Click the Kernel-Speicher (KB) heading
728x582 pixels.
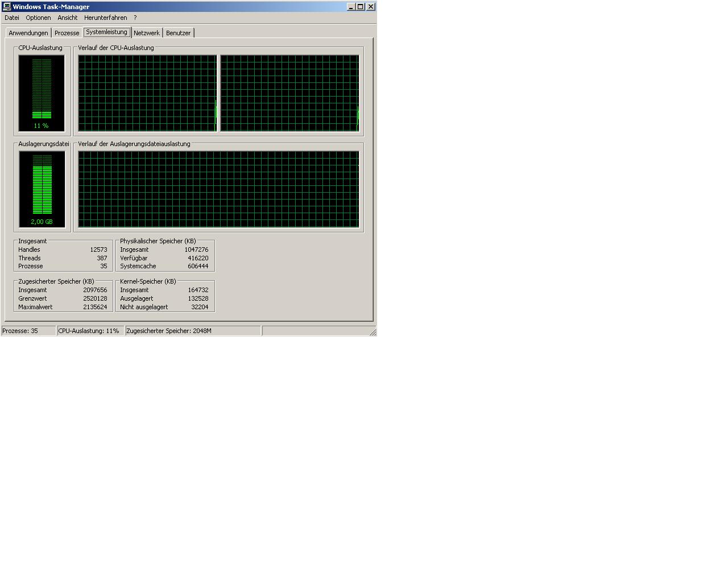pyautogui.click(x=148, y=281)
